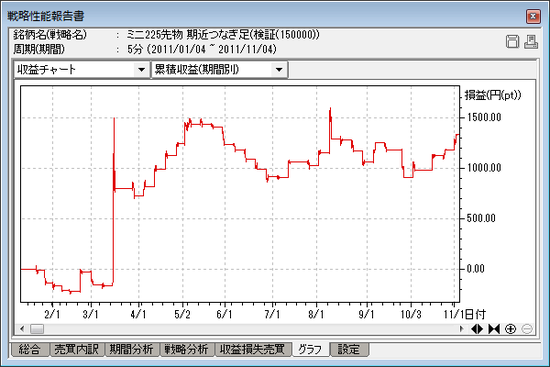Click the save report floppy icon
This screenshot has width=550, height=367.
(512, 42)
